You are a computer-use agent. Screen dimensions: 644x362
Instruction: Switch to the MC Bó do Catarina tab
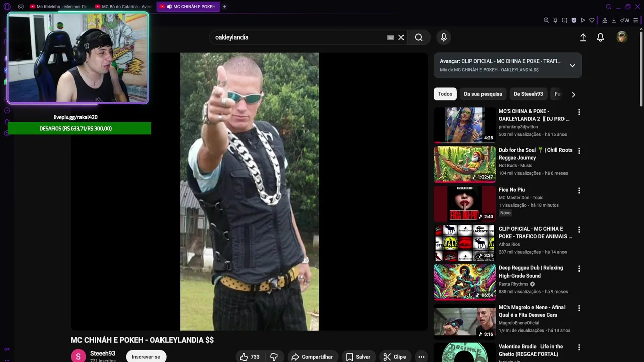[123, 7]
